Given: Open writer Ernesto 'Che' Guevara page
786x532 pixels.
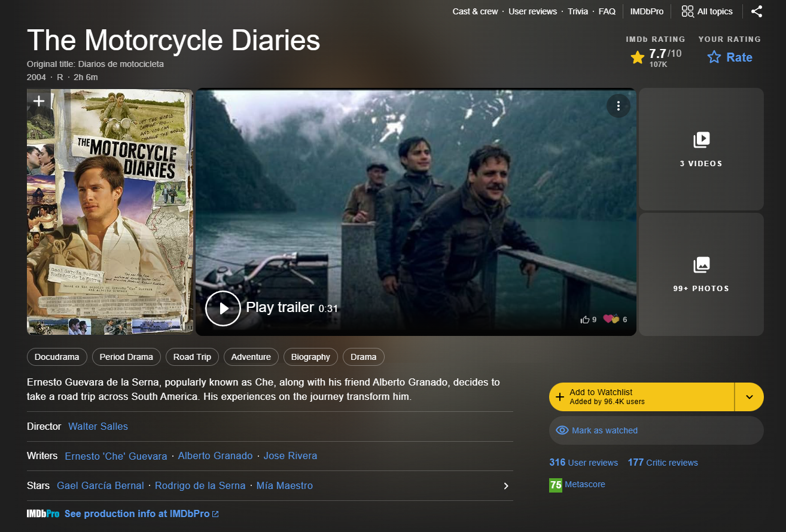Looking at the screenshot, I should pyautogui.click(x=116, y=456).
